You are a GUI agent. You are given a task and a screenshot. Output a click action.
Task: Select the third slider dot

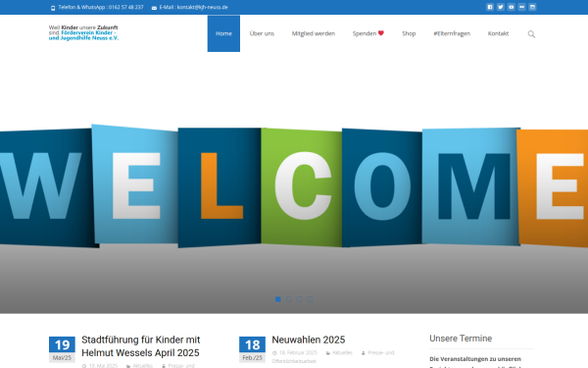299,299
